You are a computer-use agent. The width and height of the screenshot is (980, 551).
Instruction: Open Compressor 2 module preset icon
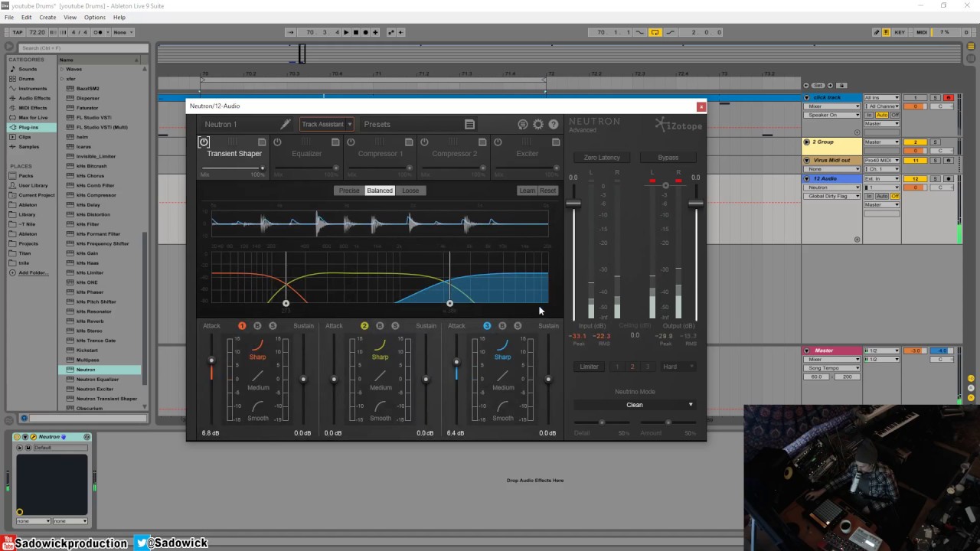pos(482,142)
